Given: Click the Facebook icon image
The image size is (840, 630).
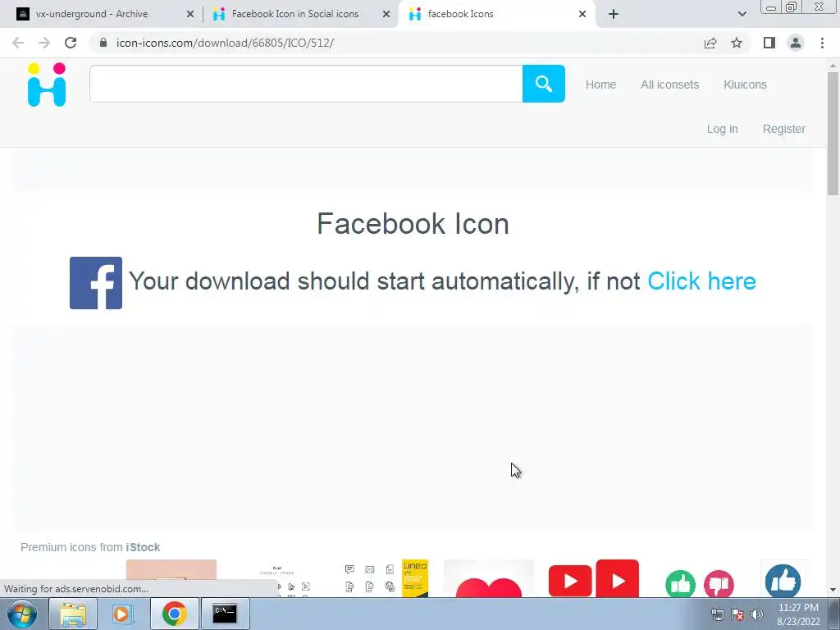Looking at the screenshot, I should coord(96,283).
